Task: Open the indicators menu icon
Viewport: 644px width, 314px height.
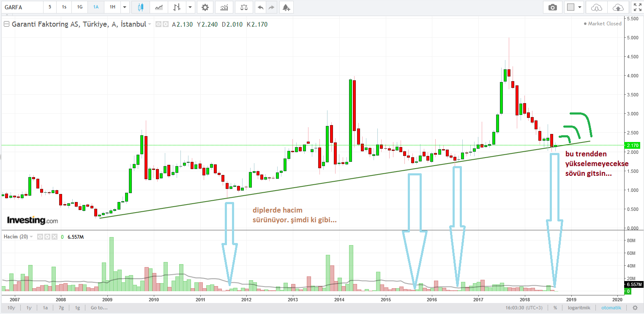Action: (x=224, y=7)
